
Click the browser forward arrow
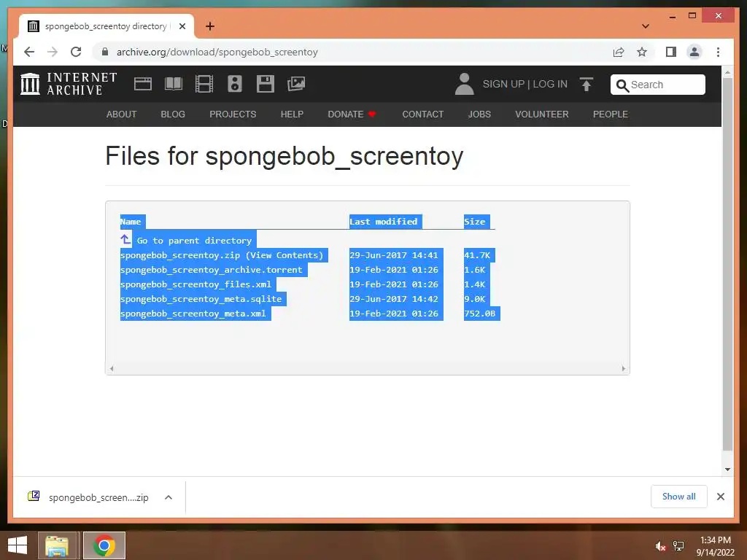[x=53, y=52]
